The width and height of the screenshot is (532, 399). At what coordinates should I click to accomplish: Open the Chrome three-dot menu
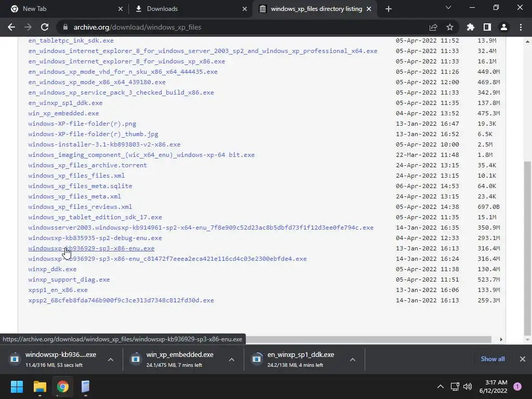[x=521, y=27]
